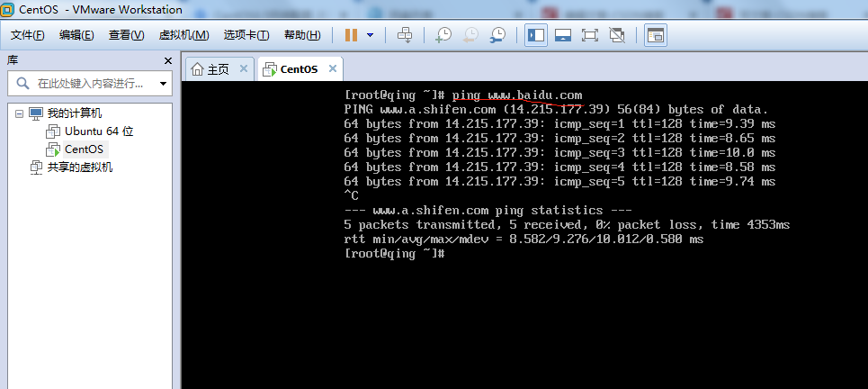Click the icmp_seq=5 ping reply line

(559, 182)
